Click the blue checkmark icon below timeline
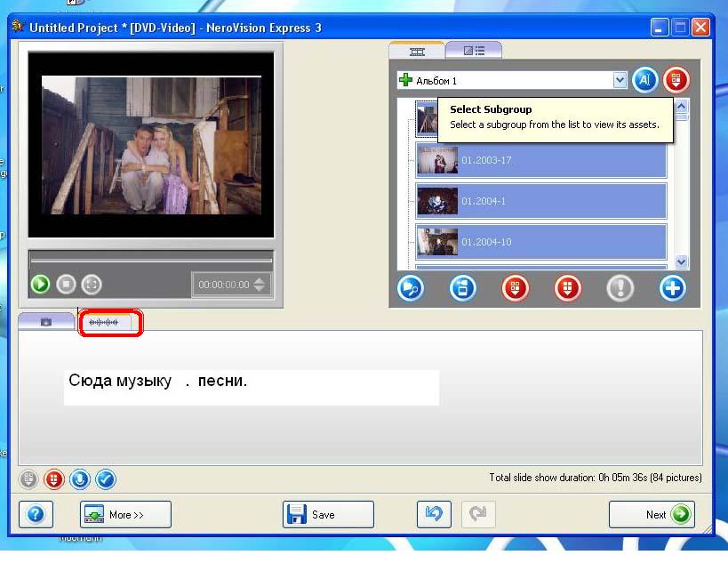The image size is (728, 571). (106, 479)
